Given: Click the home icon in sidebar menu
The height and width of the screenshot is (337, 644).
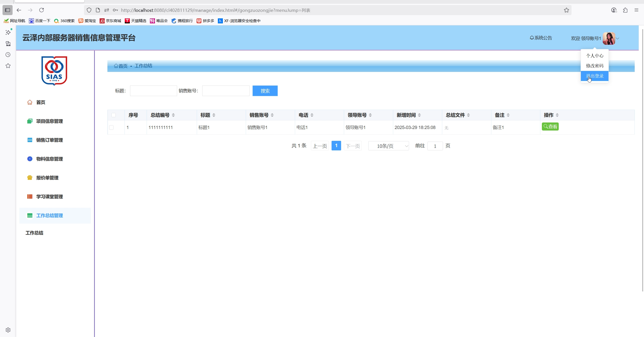Looking at the screenshot, I should pos(30,102).
